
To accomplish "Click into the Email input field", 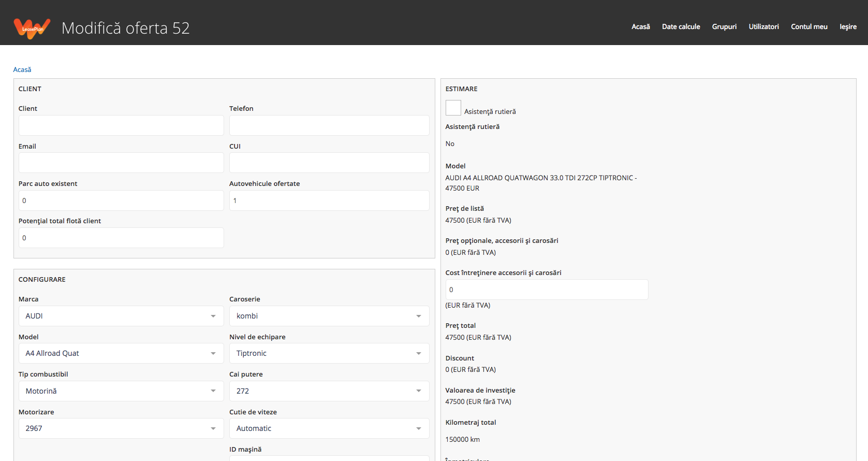I will point(121,163).
